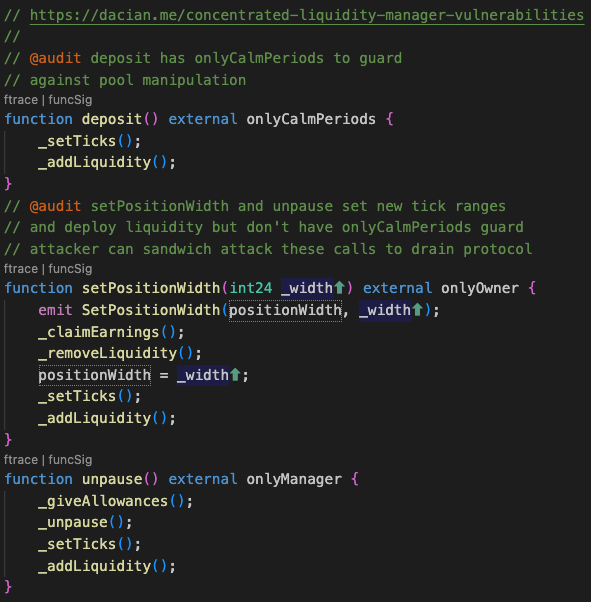Click funcSig above the unpause function
The height and width of the screenshot is (602, 591).
pyautogui.click(x=70, y=460)
